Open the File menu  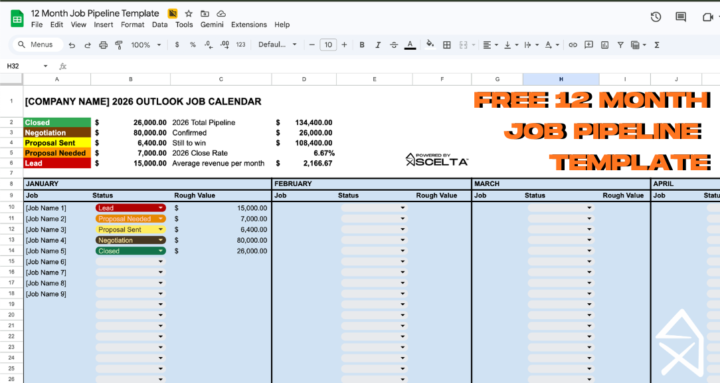point(37,25)
